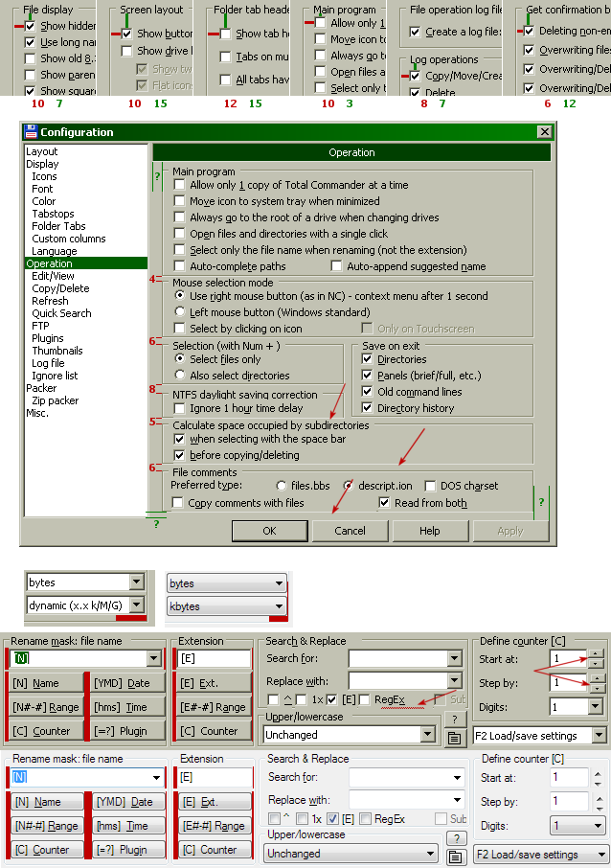Enable Auto-complete paths
This screenshot has height=868, width=611.
[179, 266]
